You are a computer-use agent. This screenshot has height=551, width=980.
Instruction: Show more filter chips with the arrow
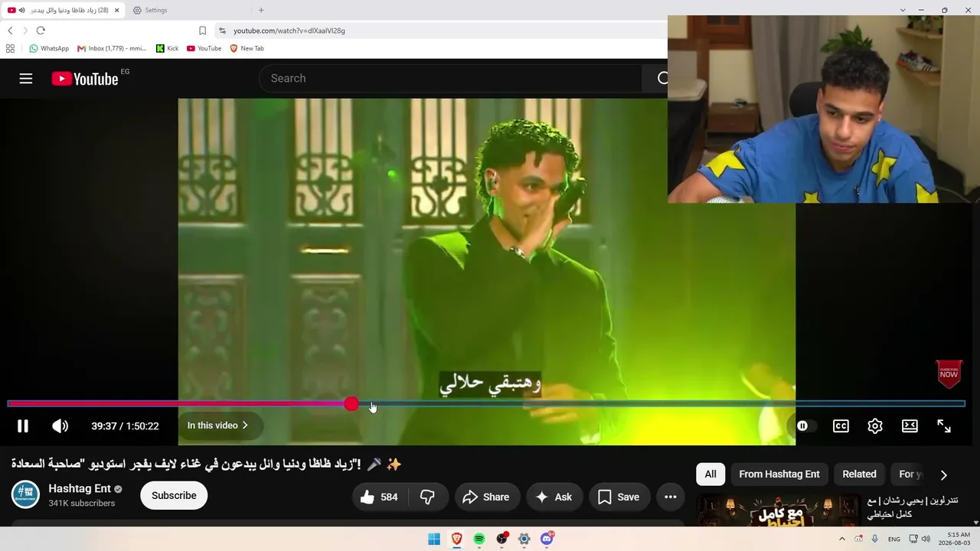(x=943, y=474)
